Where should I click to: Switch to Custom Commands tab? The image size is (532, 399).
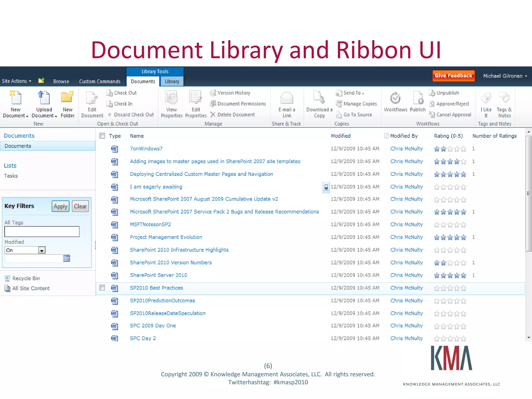(100, 81)
